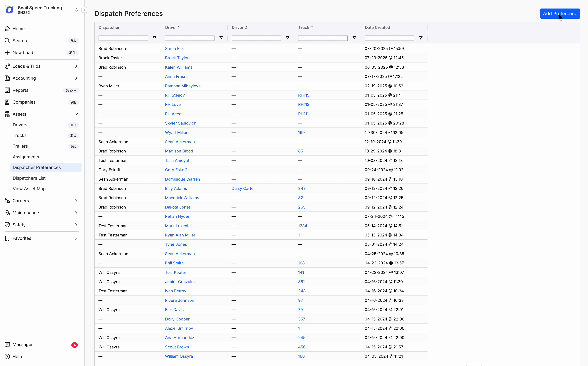Collapse the sidebar with the arrow button
This screenshot has width=588, height=366.
coord(84,10)
